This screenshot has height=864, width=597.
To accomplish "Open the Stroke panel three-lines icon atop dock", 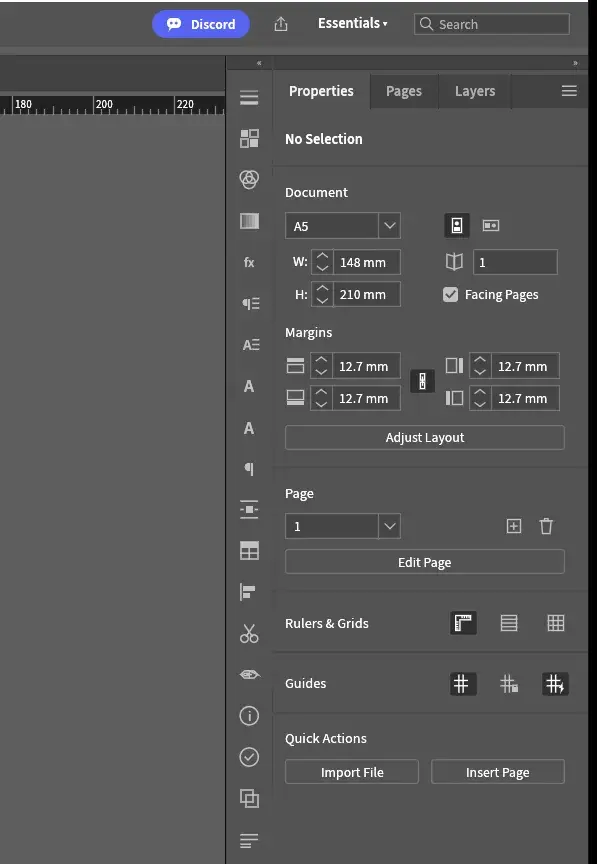I will (249, 98).
